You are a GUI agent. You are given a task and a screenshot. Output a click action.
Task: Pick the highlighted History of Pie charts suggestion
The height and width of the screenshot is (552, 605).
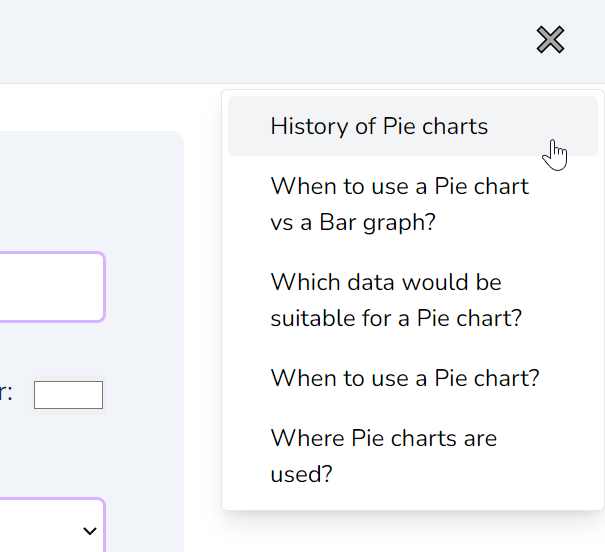(413, 126)
